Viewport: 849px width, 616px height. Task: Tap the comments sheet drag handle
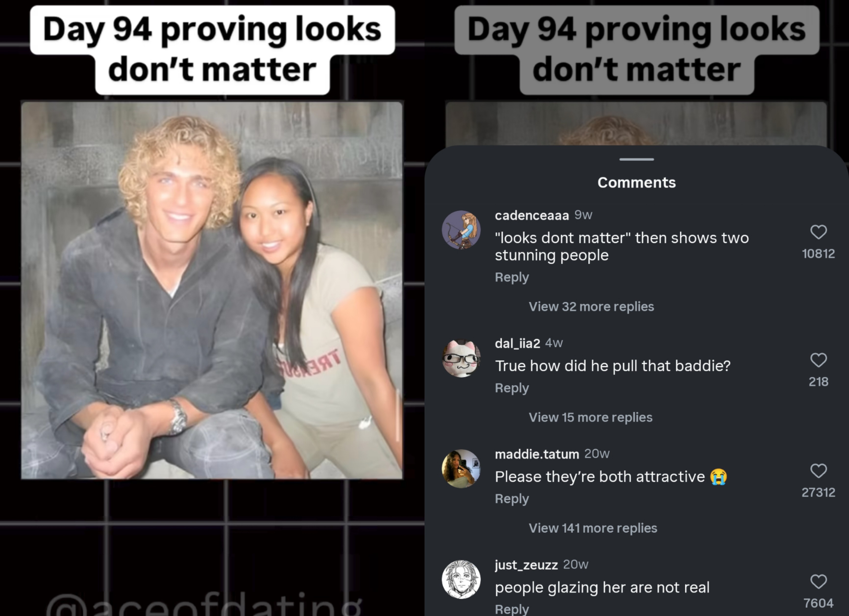(636, 160)
